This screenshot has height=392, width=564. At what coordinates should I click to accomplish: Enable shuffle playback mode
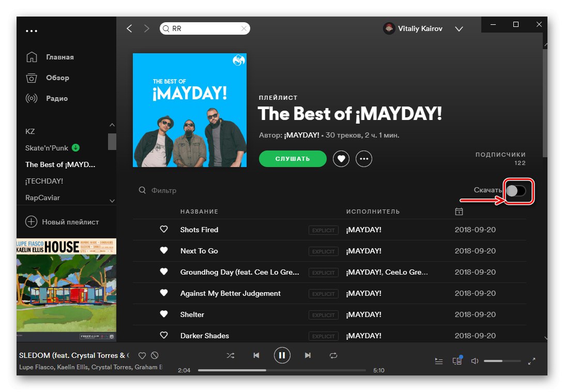click(x=231, y=355)
